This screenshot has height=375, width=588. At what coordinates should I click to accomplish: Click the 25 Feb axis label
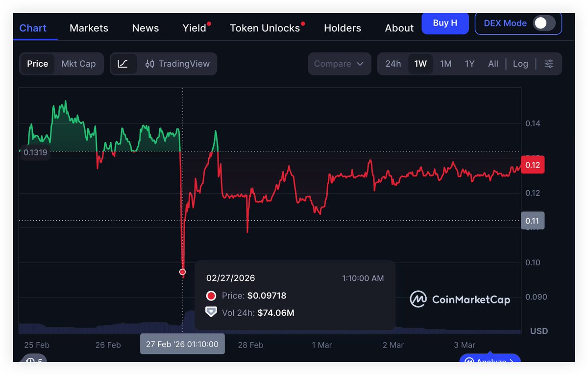36,345
